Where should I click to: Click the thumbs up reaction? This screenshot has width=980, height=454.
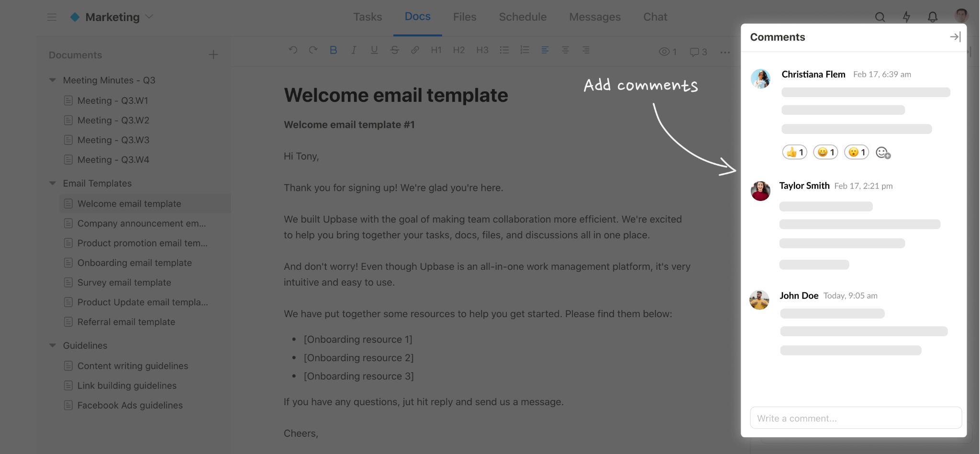tap(795, 152)
